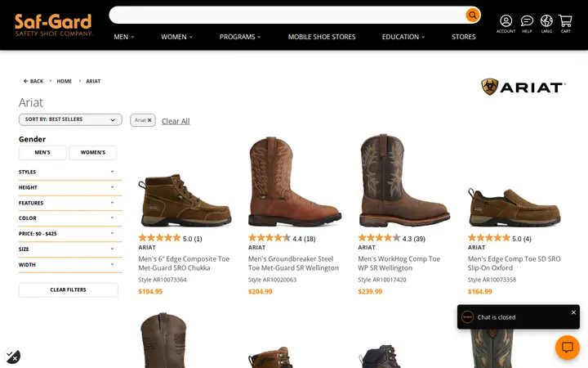Open the Edge Comp Toe Slip-On Oxford image
Viewport: 588px width, 368px height.
pos(514,207)
